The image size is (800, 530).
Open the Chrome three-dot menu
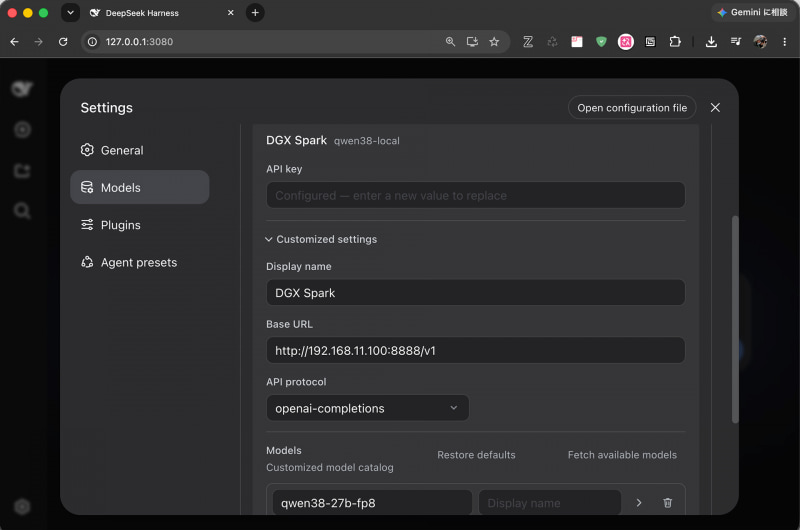[x=784, y=42]
